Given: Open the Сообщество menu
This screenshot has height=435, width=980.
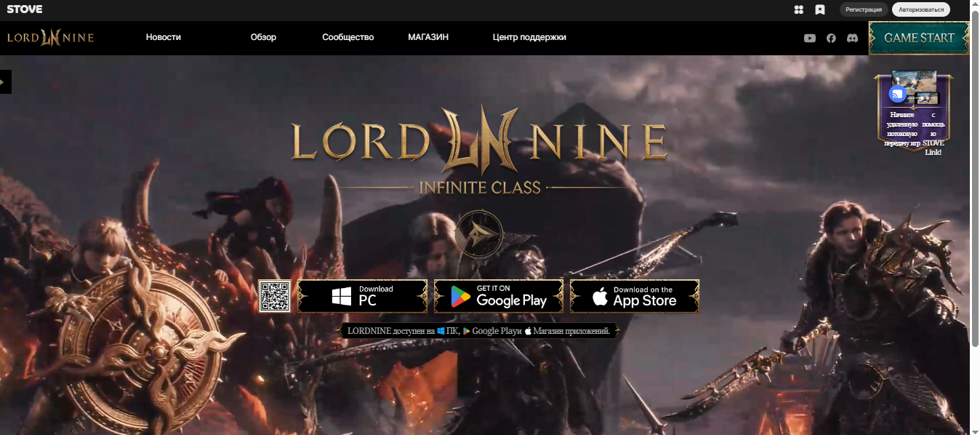Looking at the screenshot, I should (x=348, y=37).
